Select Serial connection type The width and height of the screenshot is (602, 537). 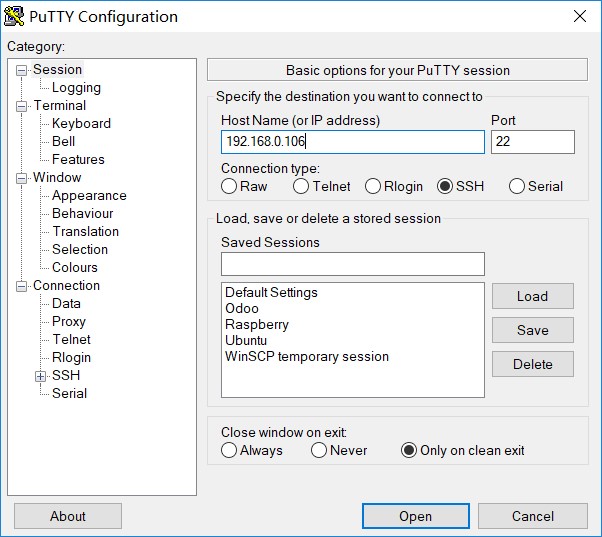pyautogui.click(x=517, y=186)
